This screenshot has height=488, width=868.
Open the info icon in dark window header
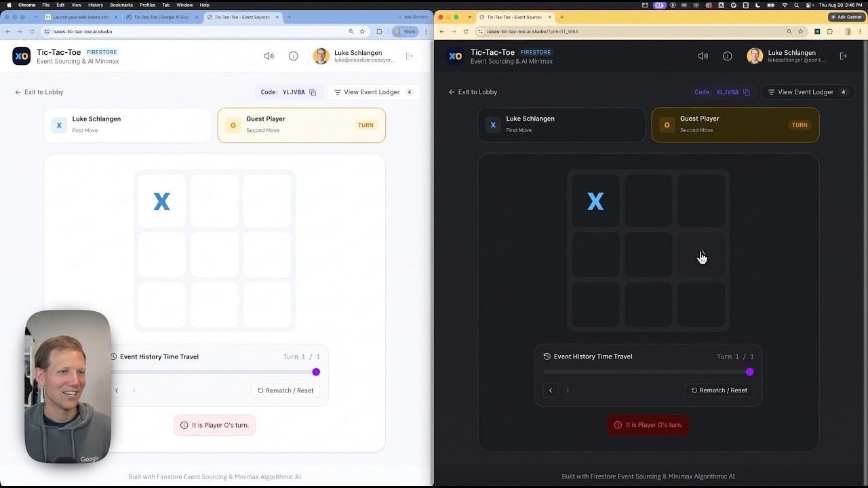(x=727, y=56)
